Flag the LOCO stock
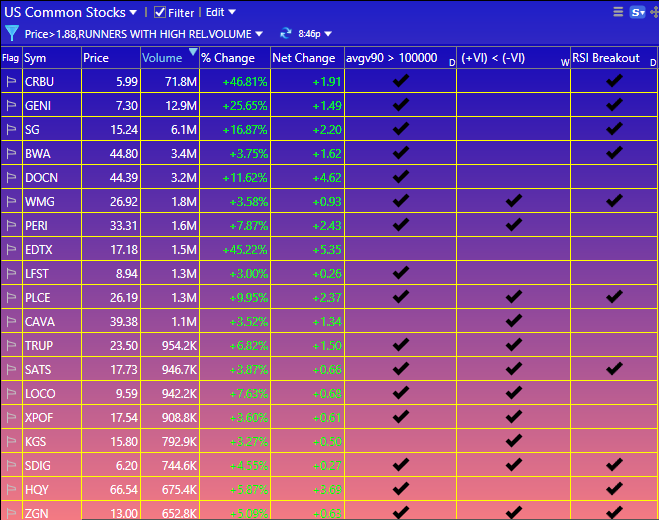 click(11, 393)
